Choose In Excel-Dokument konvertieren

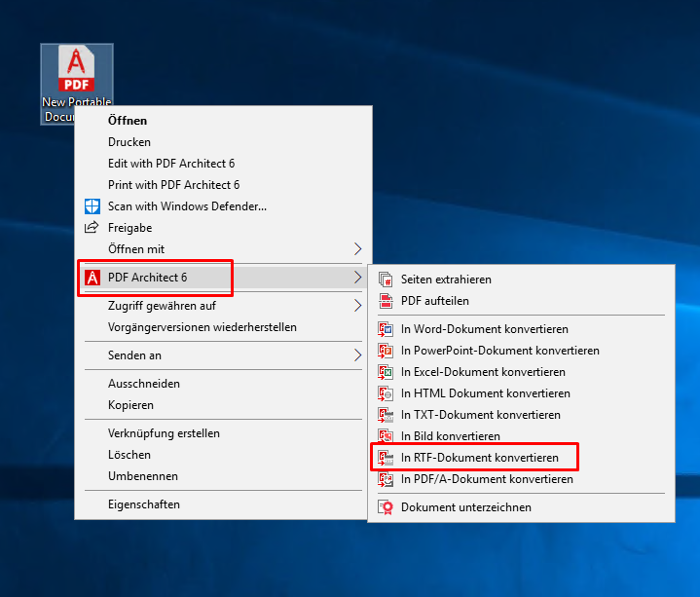521,372
